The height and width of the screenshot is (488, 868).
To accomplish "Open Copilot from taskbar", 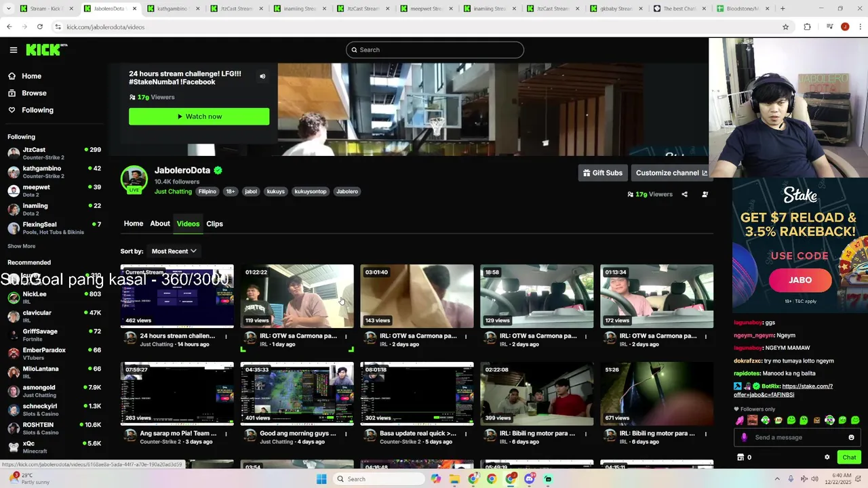I will (435, 479).
